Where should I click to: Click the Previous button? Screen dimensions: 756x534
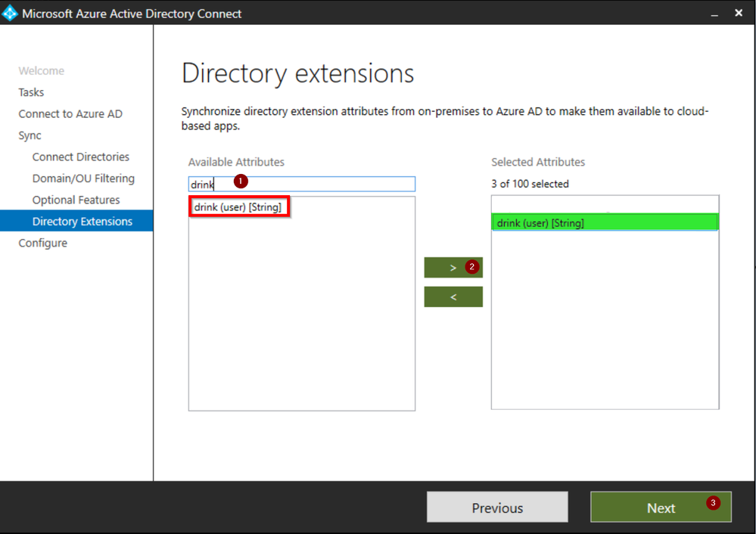497,508
